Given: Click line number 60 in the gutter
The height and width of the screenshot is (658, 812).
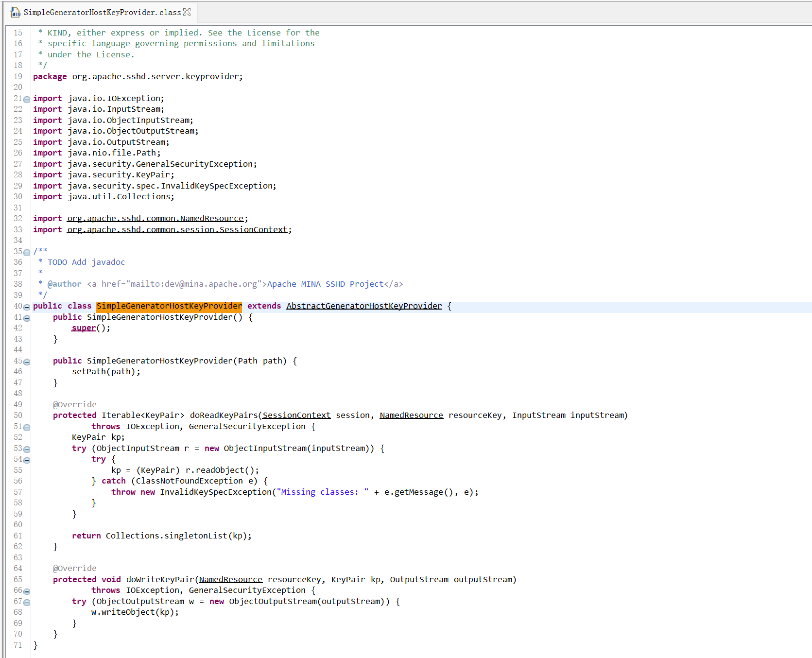Looking at the screenshot, I should pyautogui.click(x=18, y=524).
